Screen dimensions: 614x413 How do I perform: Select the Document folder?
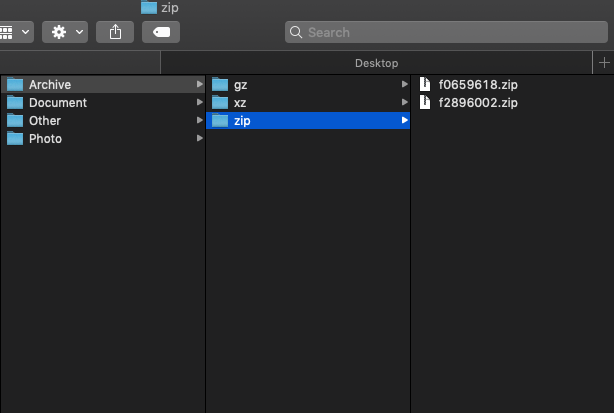[x=103, y=103]
